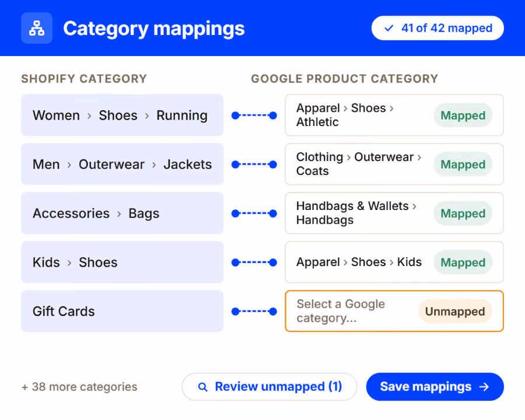
Task: Save mappings
Action: pos(435,387)
